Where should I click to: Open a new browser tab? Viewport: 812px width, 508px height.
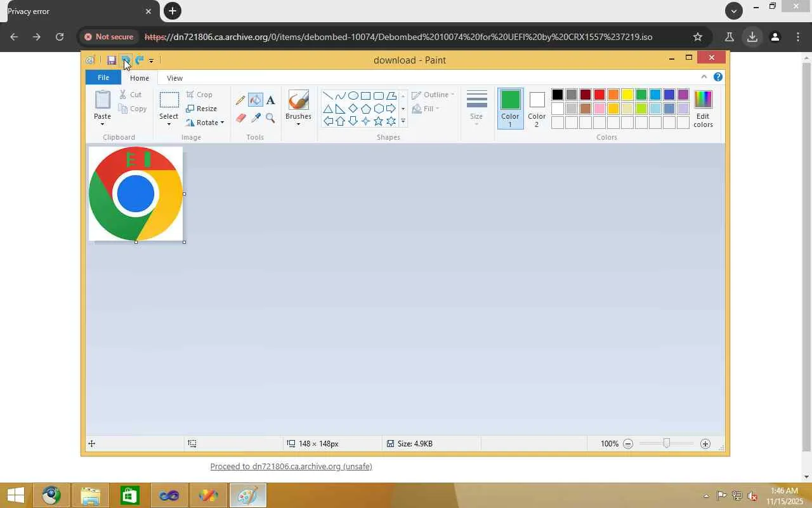click(172, 11)
